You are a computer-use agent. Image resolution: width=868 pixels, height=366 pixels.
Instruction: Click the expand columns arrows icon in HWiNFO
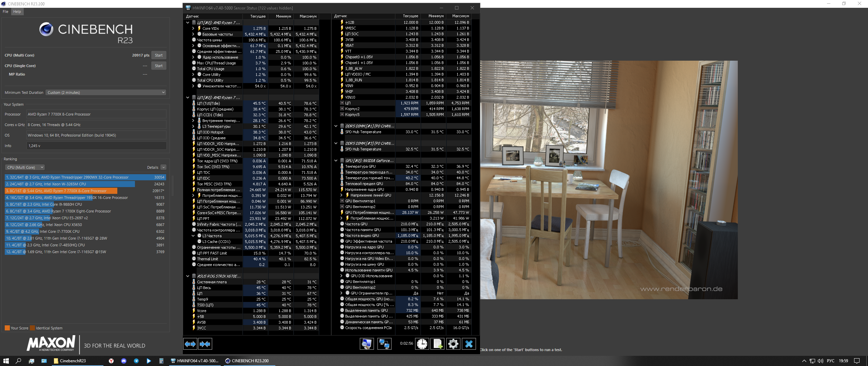(x=190, y=344)
